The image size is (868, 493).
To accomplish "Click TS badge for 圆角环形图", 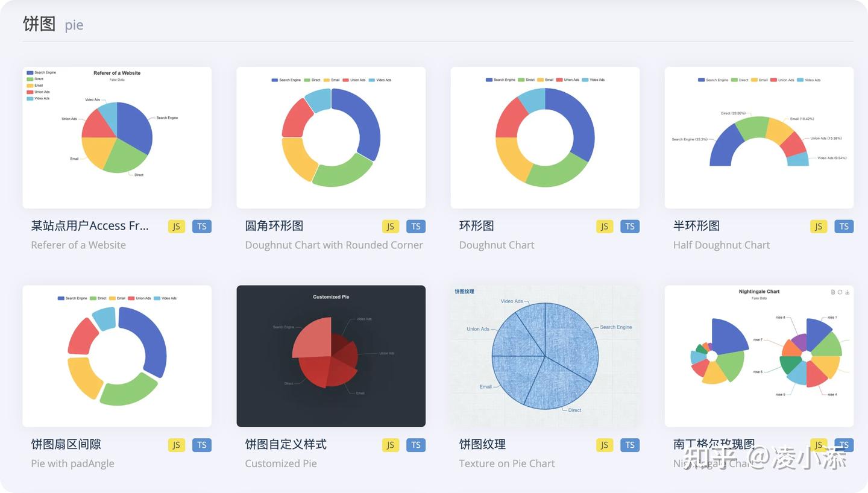I will point(416,227).
